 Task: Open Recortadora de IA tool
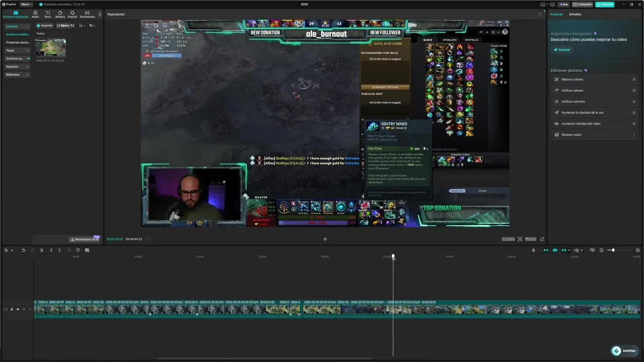coord(85,239)
